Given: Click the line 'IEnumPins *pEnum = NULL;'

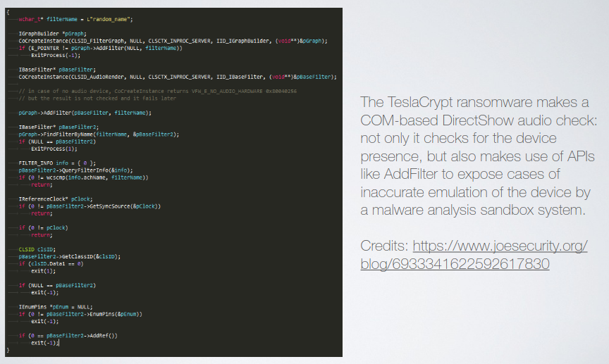Looking at the screenshot, I should (x=56, y=307).
